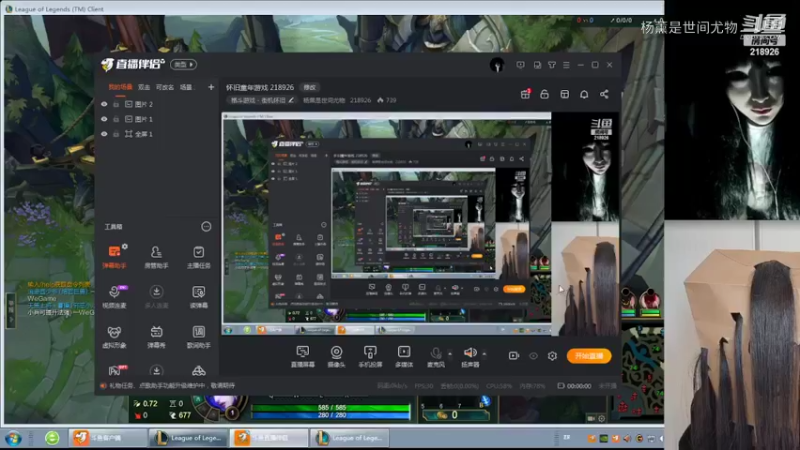This screenshot has width=800, height=450.
Task: Open the 虚拟形象 virtual avatar tool
Action: (x=114, y=337)
